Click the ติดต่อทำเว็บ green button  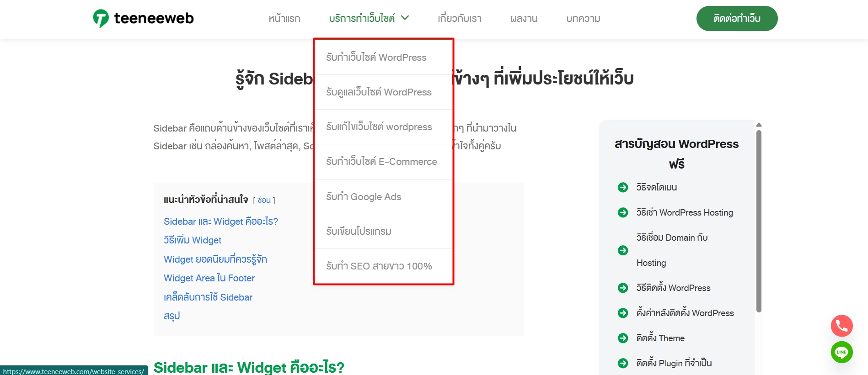[737, 18]
